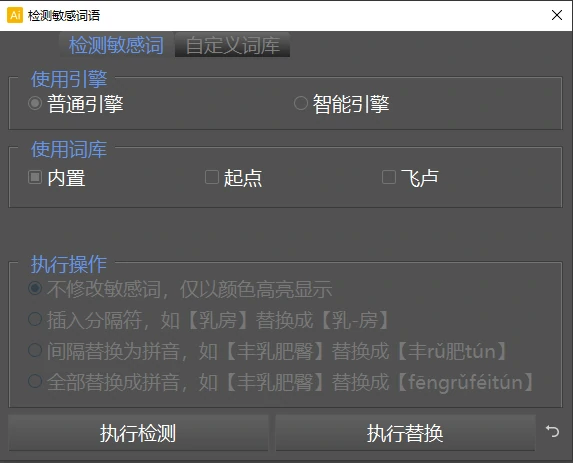Click the 执行检测 button
573x463 pixels.
138,433
